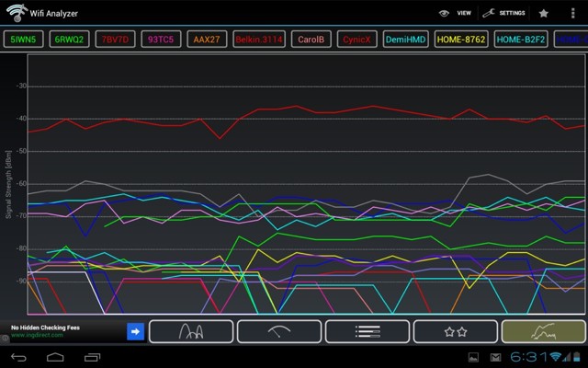This screenshot has width=588, height=368.
Task: Tap the battery status icon
Action: pos(576,357)
